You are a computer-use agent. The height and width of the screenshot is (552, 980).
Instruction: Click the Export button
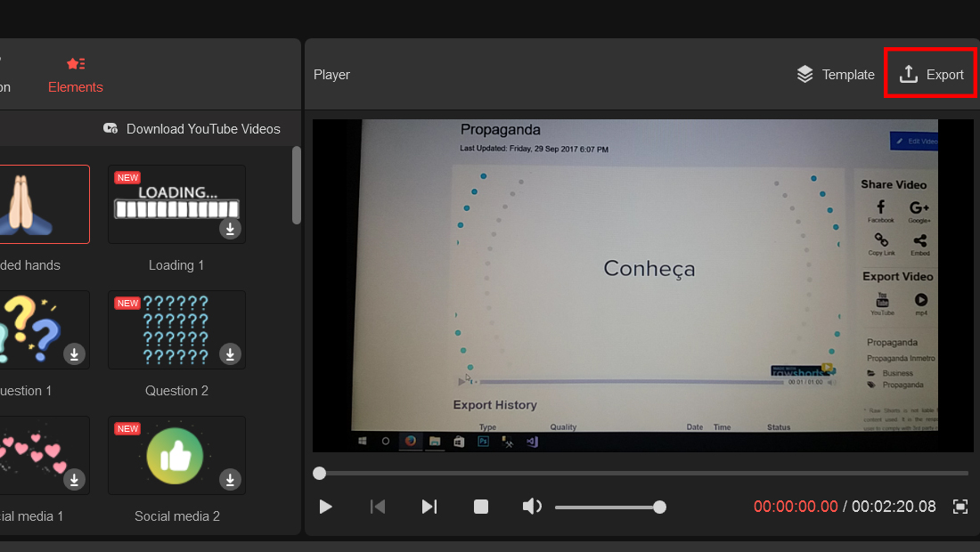click(x=931, y=74)
